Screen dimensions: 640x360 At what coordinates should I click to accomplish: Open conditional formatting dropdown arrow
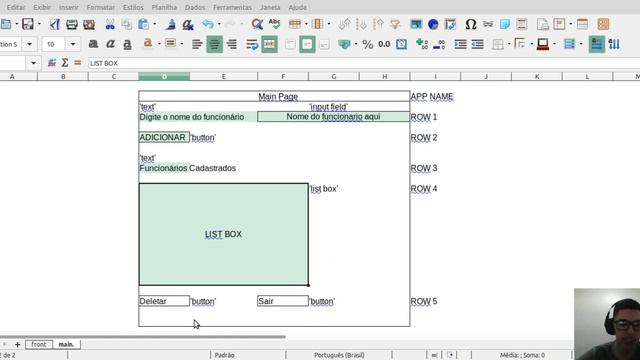(x=581, y=44)
